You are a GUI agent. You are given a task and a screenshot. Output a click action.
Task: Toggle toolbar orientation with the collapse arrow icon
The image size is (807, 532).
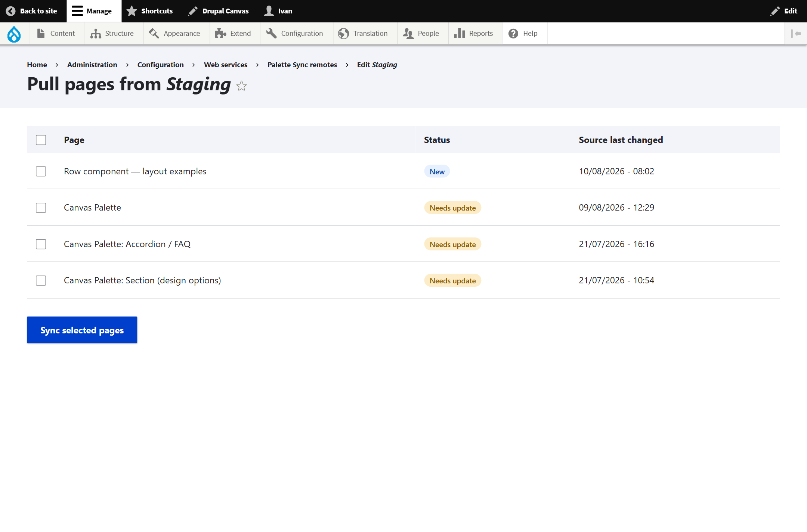pos(796,34)
